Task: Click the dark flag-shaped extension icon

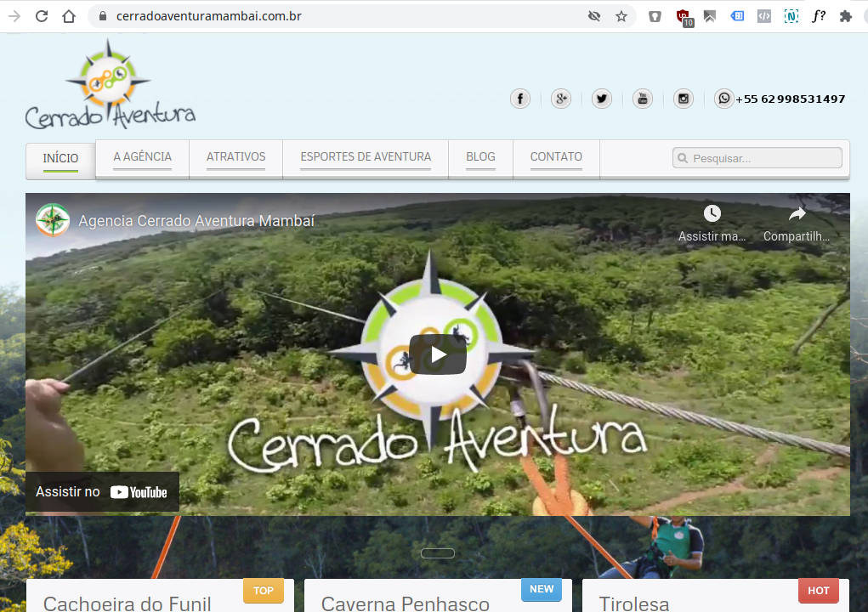Action: [710, 16]
